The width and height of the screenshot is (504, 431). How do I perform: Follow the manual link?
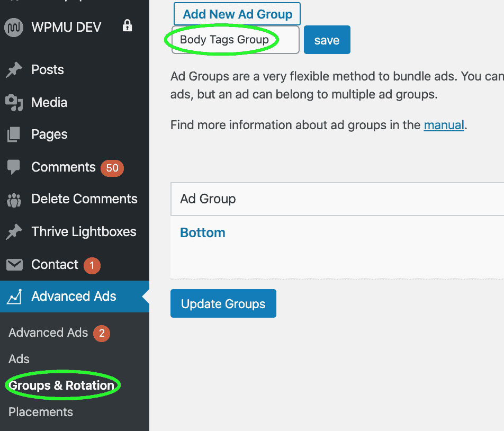[444, 125]
